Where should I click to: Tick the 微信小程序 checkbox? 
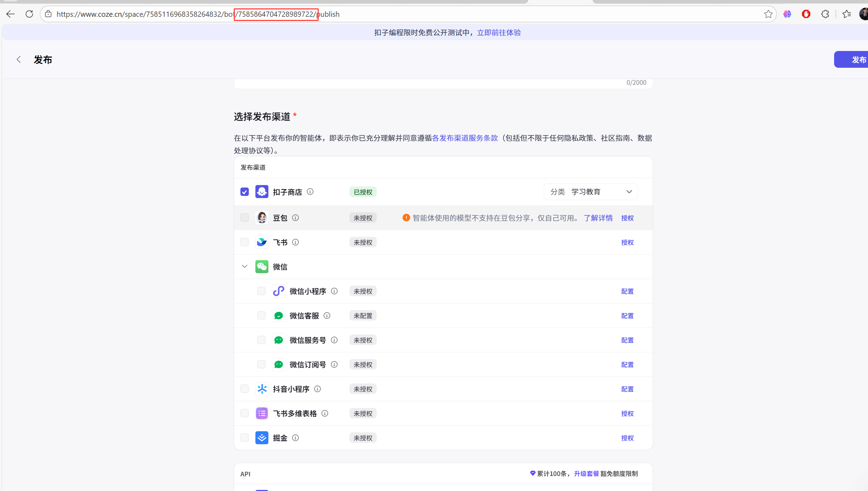[261, 291]
